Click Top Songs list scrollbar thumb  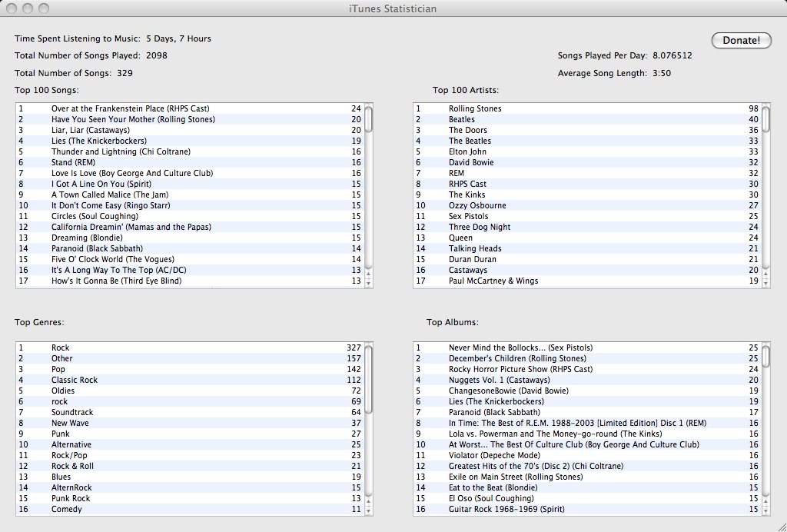point(368,118)
